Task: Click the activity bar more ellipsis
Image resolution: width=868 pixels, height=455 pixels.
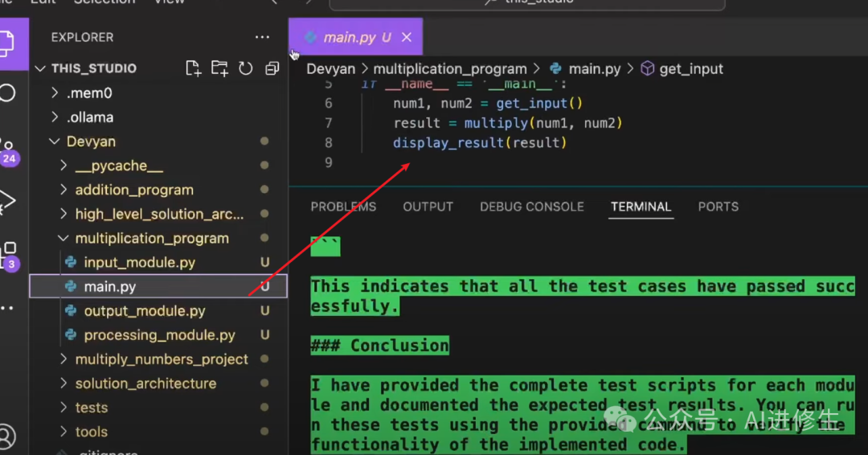Action: point(7,309)
